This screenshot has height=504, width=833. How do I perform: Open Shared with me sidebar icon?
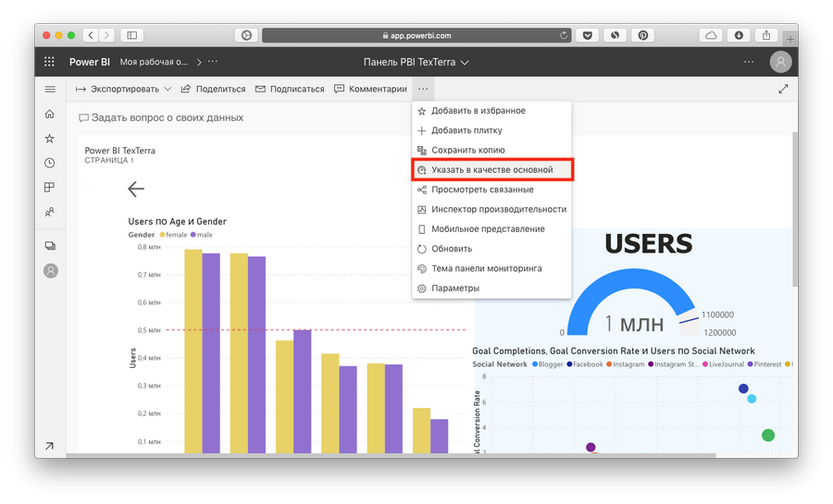(50, 213)
